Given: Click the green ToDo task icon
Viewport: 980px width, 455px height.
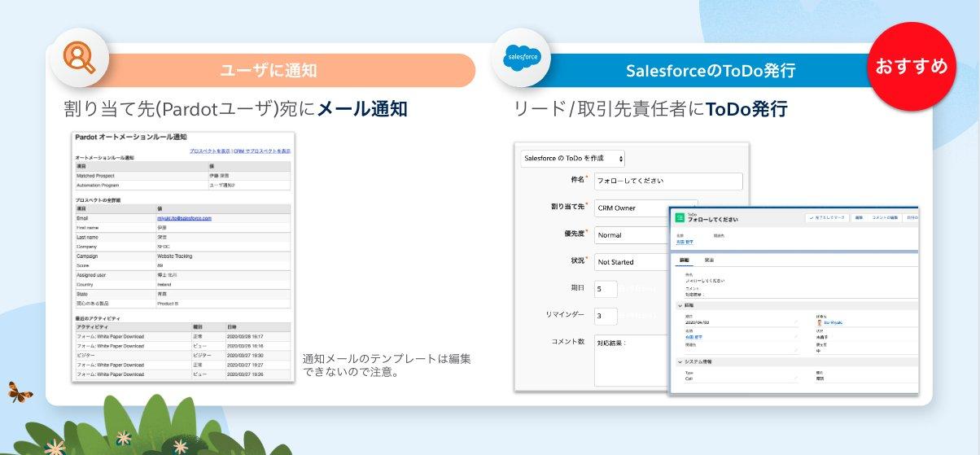Looking at the screenshot, I should coord(680,218).
